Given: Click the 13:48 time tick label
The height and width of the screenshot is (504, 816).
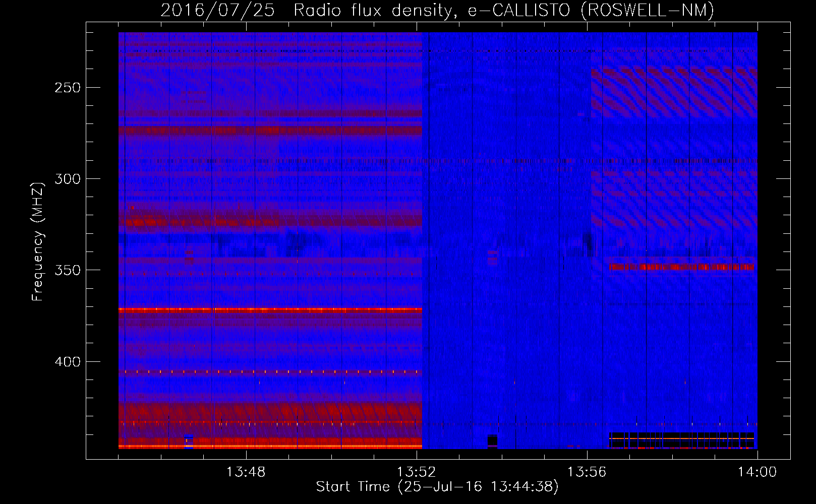Looking at the screenshot, I should point(246,472).
